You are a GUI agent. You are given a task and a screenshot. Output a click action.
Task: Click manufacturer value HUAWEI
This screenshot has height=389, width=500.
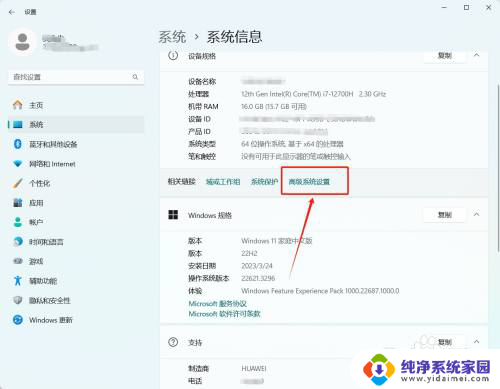pyautogui.click(x=254, y=369)
